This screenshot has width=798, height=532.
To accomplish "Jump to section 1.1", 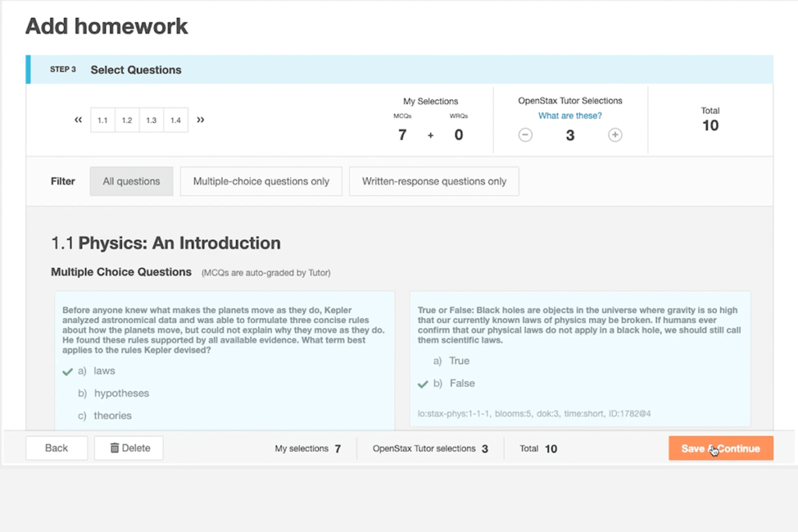I will [x=103, y=121].
